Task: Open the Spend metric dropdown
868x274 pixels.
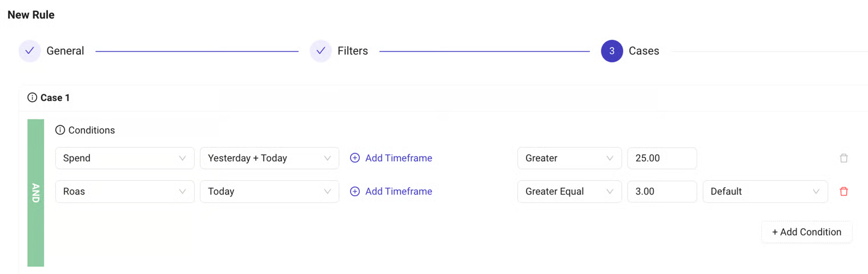Action: click(124, 158)
